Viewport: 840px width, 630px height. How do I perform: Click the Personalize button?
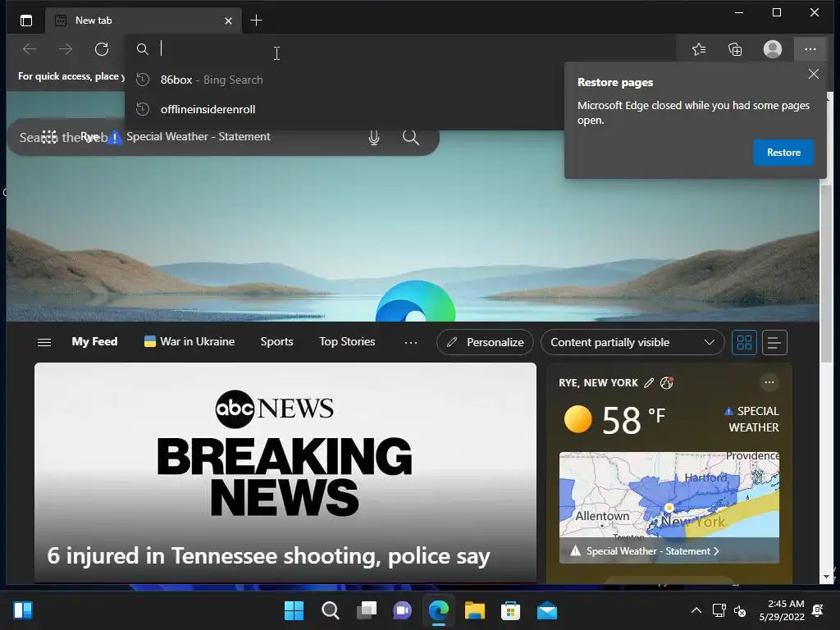click(x=485, y=342)
